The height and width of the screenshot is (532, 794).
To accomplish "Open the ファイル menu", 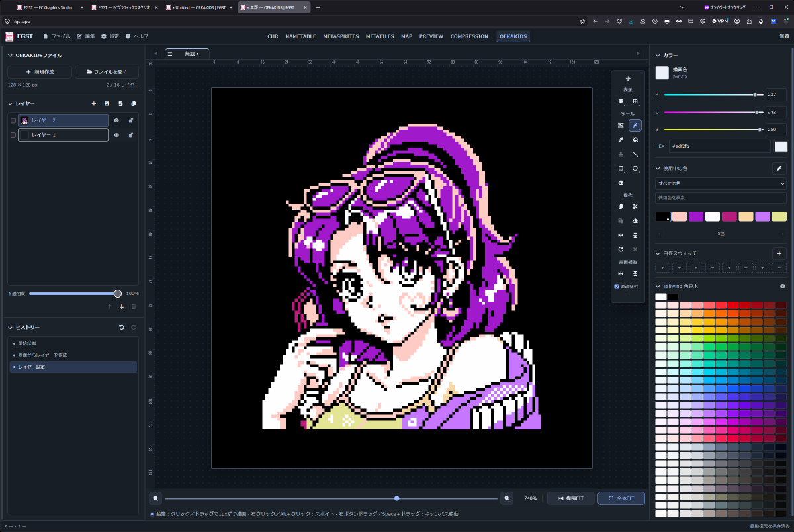I will click(x=57, y=36).
